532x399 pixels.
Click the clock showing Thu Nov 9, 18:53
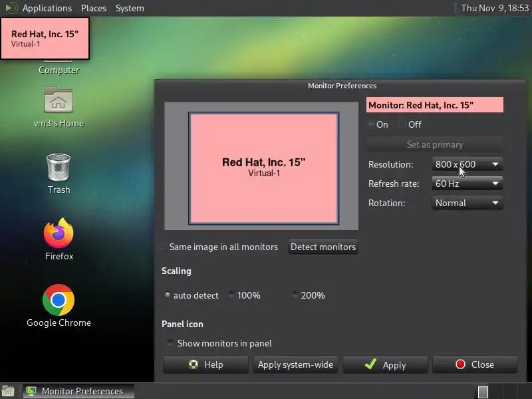point(495,8)
